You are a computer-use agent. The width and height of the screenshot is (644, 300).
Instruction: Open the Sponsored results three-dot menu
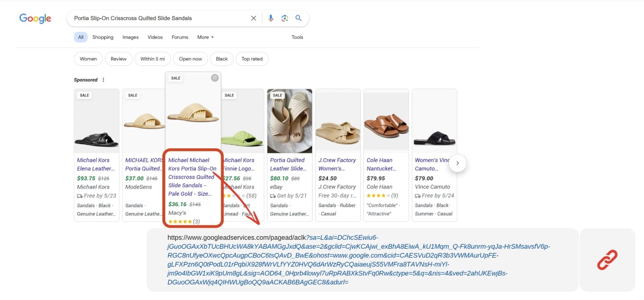[x=103, y=80]
